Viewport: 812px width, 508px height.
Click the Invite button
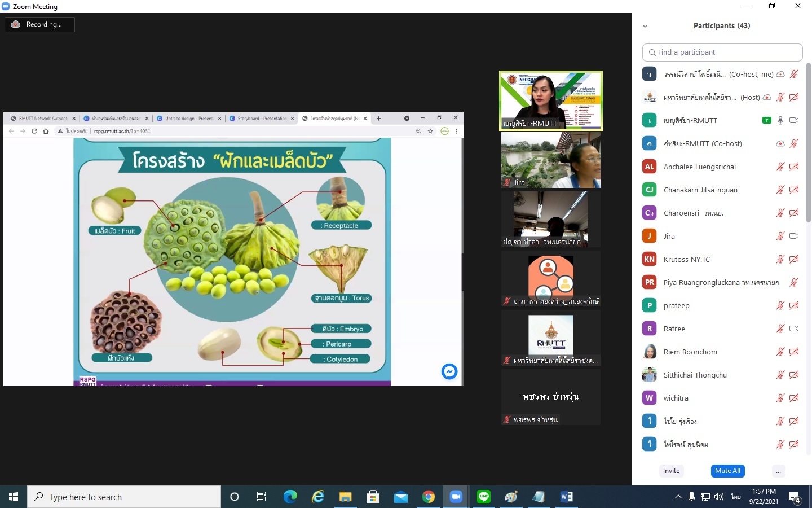click(x=671, y=471)
